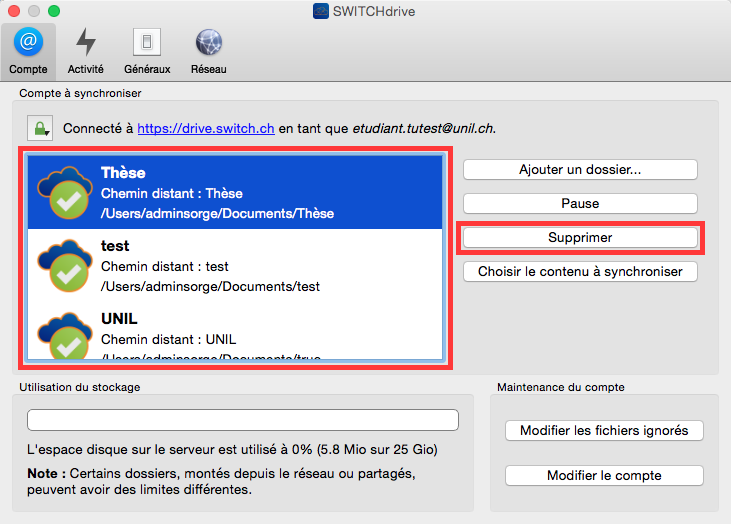The width and height of the screenshot is (731, 524).
Task: Select the test folder name in list
Action: (x=116, y=246)
